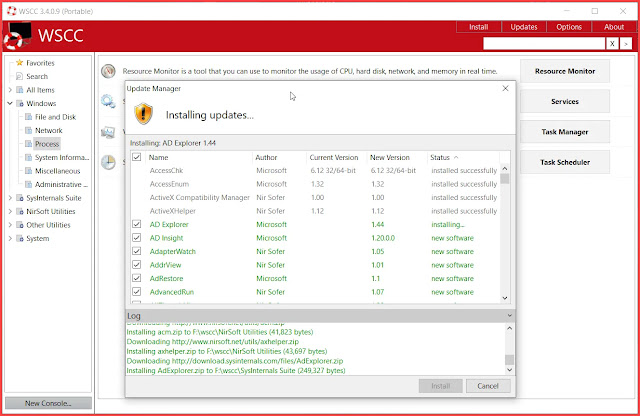Close the Update Manager dialog

tap(505, 88)
